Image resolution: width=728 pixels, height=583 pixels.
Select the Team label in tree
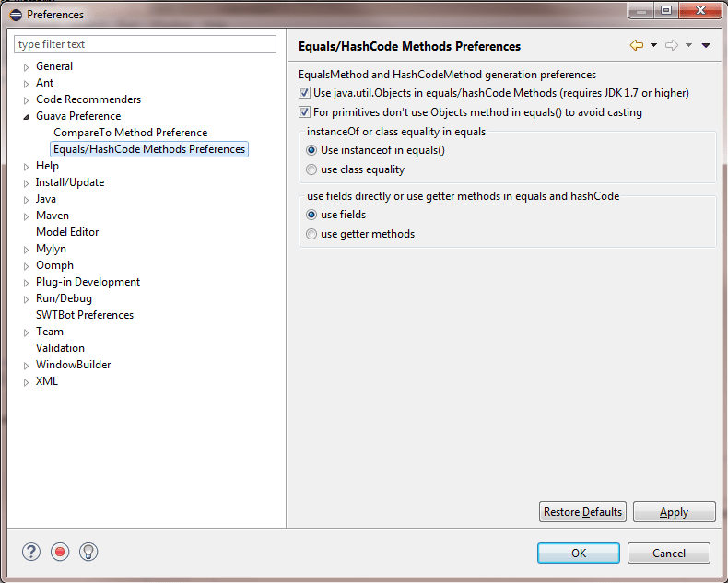pos(50,332)
